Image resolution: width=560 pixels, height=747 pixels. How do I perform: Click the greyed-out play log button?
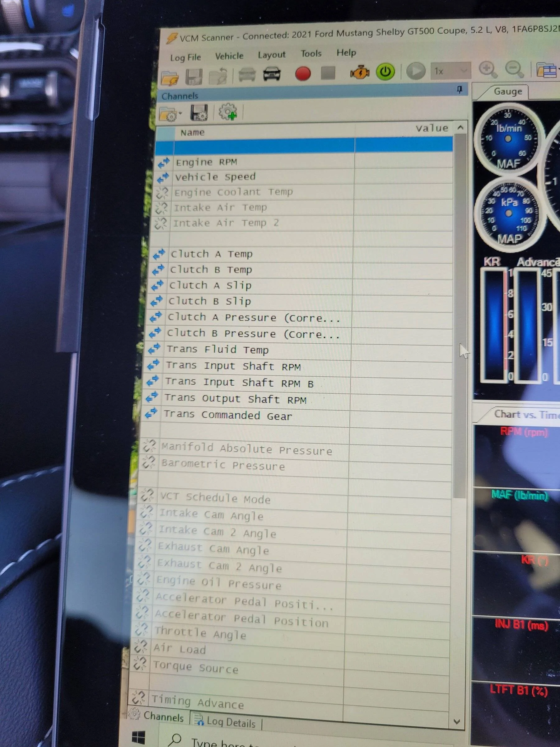point(416,71)
